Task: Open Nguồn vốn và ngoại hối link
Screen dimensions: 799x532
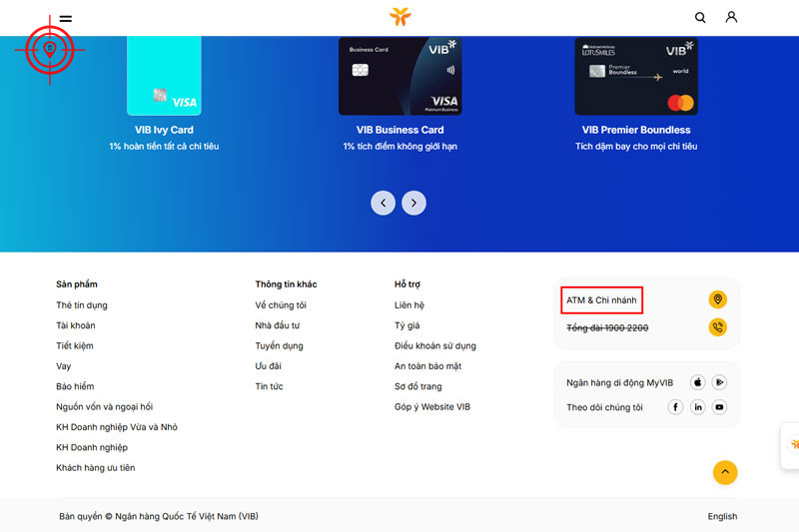Action: [105, 407]
